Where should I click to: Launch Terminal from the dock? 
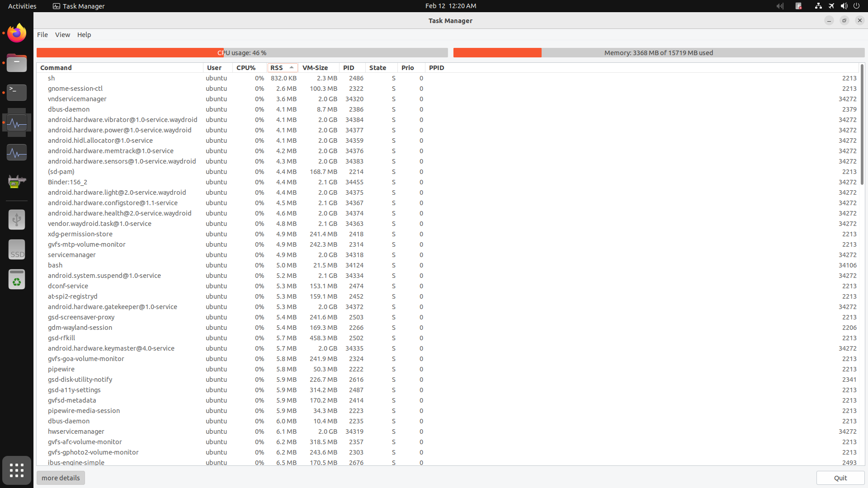click(16, 92)
